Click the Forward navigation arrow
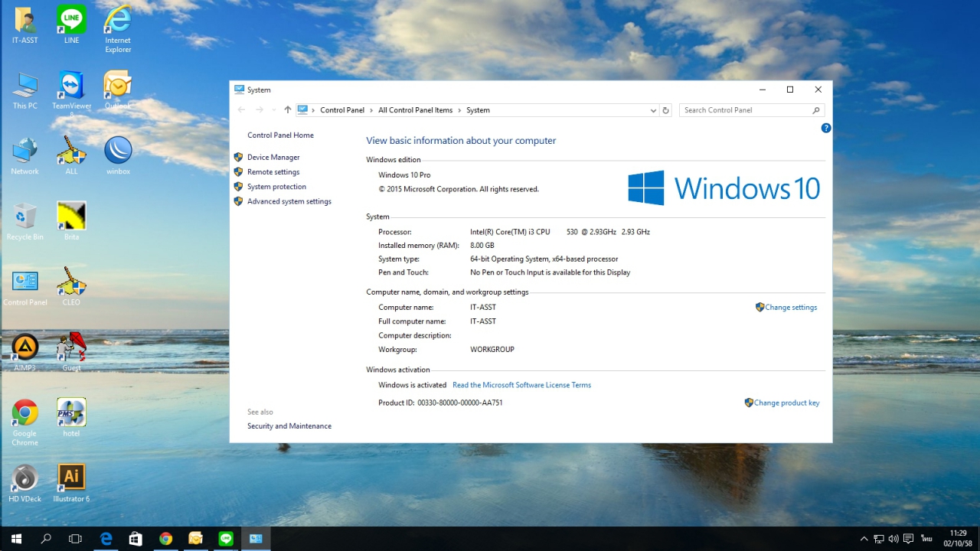980x551 pixels. coord(260,110)
